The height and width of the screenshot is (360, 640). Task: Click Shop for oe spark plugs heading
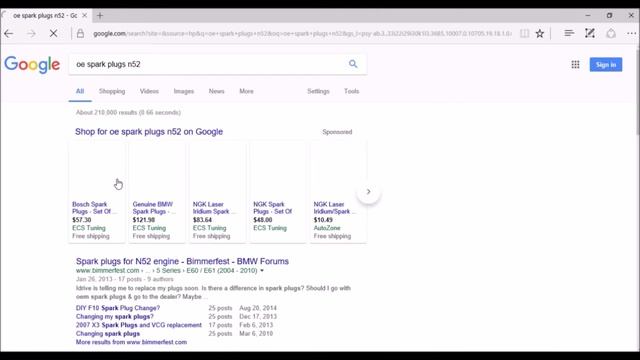point(149,131)
